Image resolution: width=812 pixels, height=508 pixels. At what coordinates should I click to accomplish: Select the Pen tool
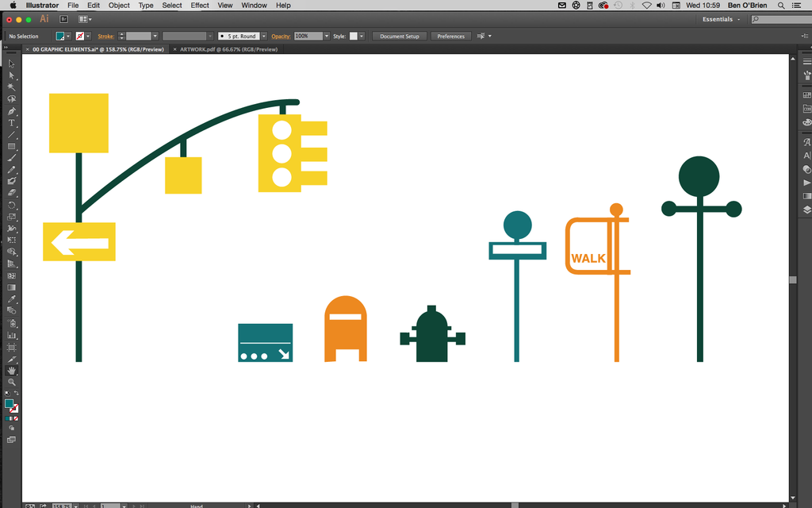coord(11,110)
